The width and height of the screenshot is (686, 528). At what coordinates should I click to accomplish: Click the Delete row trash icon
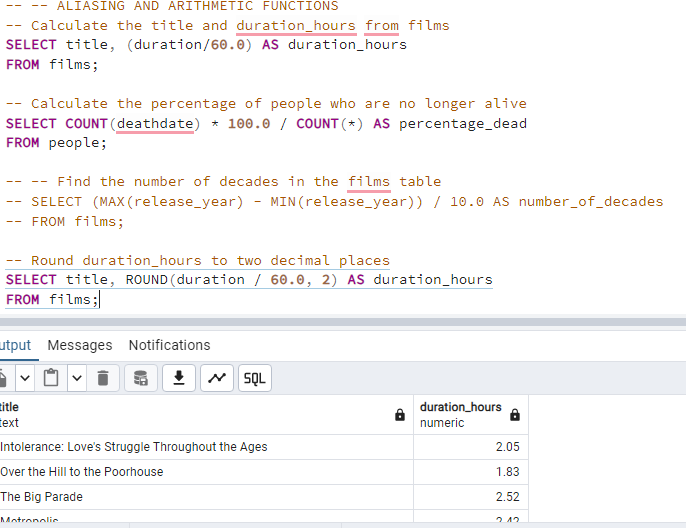[x=103, y=378]
